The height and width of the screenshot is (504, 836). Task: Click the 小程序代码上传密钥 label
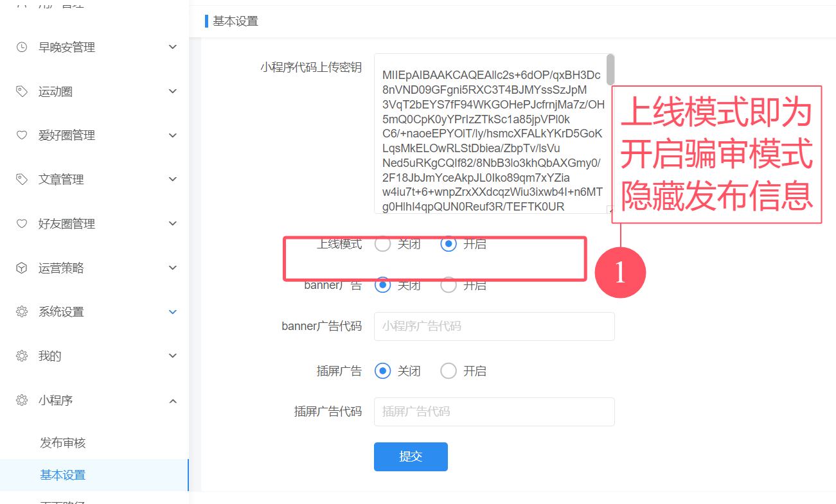point(311,67)
